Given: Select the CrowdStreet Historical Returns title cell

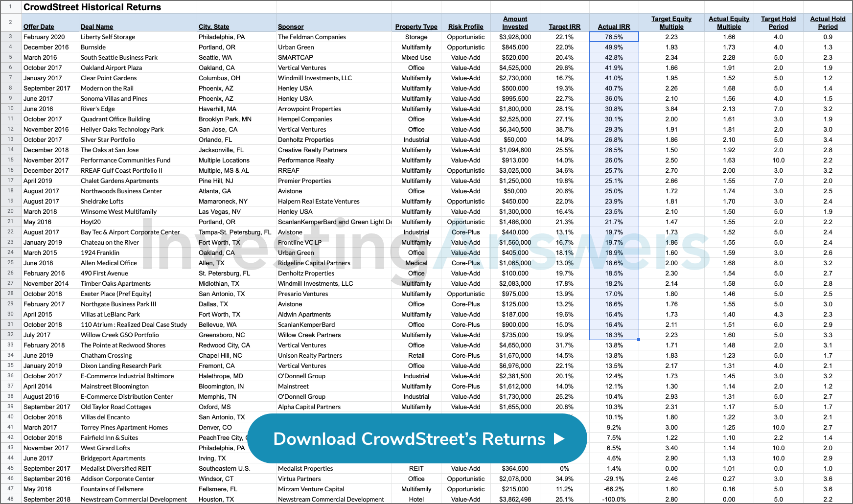Looking at the screenshot, I should pos(92,7).
